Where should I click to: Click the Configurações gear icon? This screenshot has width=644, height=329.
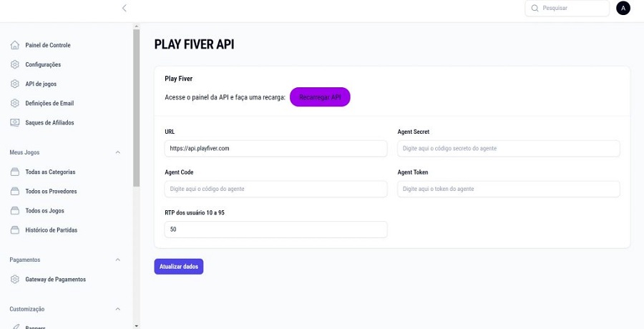[x=15, y=64]
